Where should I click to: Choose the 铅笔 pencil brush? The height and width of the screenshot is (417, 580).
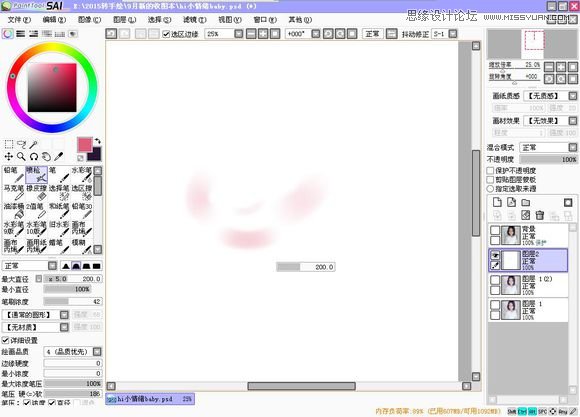14,174
